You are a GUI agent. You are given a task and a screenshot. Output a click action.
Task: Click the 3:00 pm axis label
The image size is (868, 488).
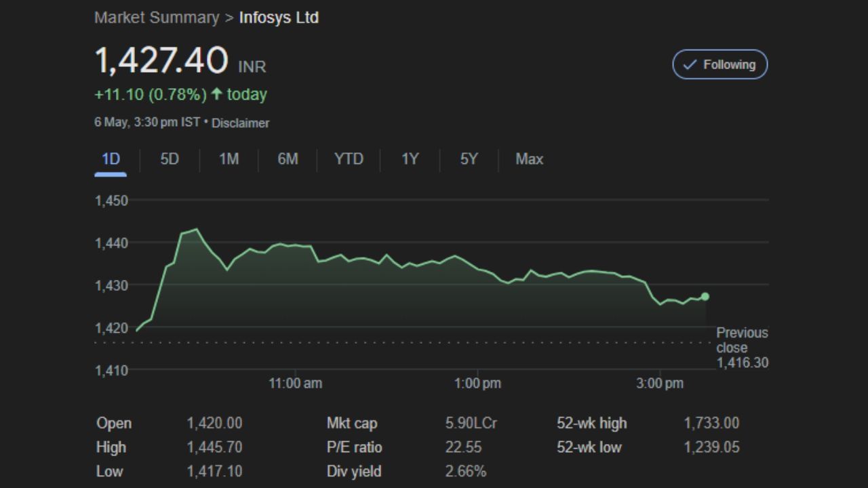[660, 384]
